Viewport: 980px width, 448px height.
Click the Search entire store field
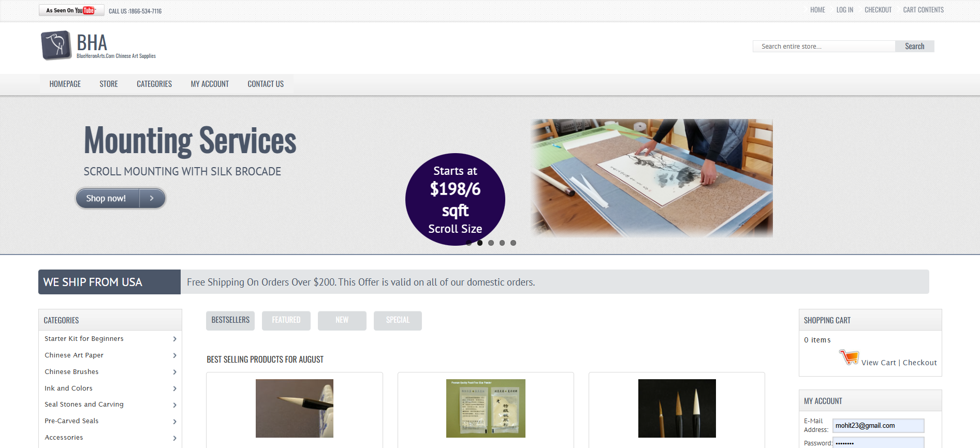[x=824, y=46]
